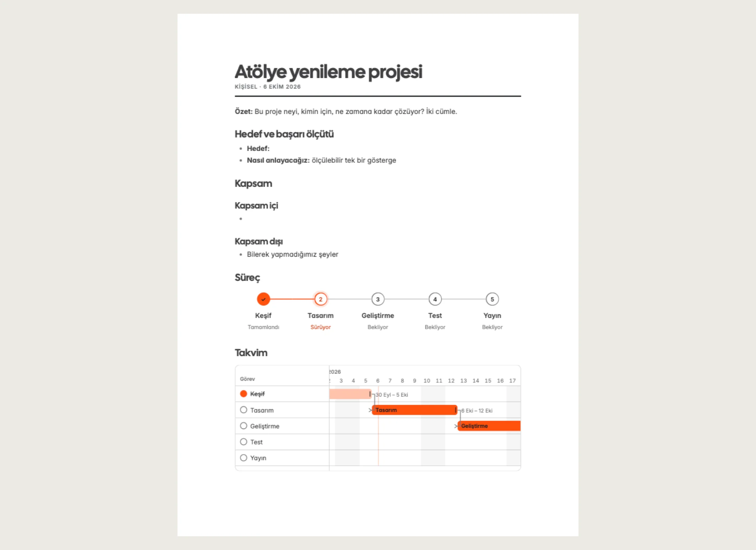Click the orange Geliştirme Gantt bar

coord(489,426)
